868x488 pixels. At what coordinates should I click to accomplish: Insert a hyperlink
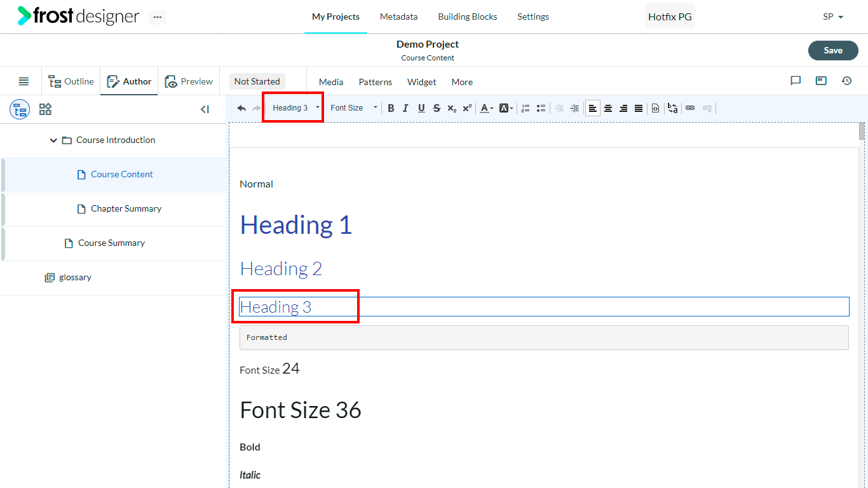tap(690, 108)
